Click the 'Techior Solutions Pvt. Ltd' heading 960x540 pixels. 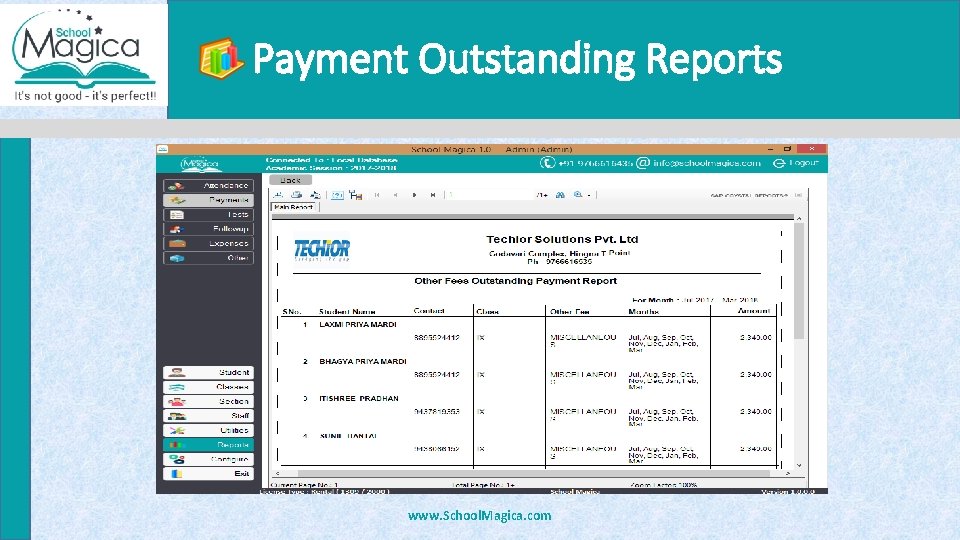point(562,239)
